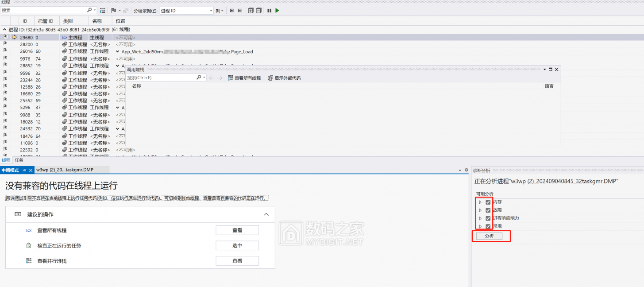Click 查看 button for 查看所有线程
Image resolution: width=644 pixels, height=287 pixels.
click(237, 230)
